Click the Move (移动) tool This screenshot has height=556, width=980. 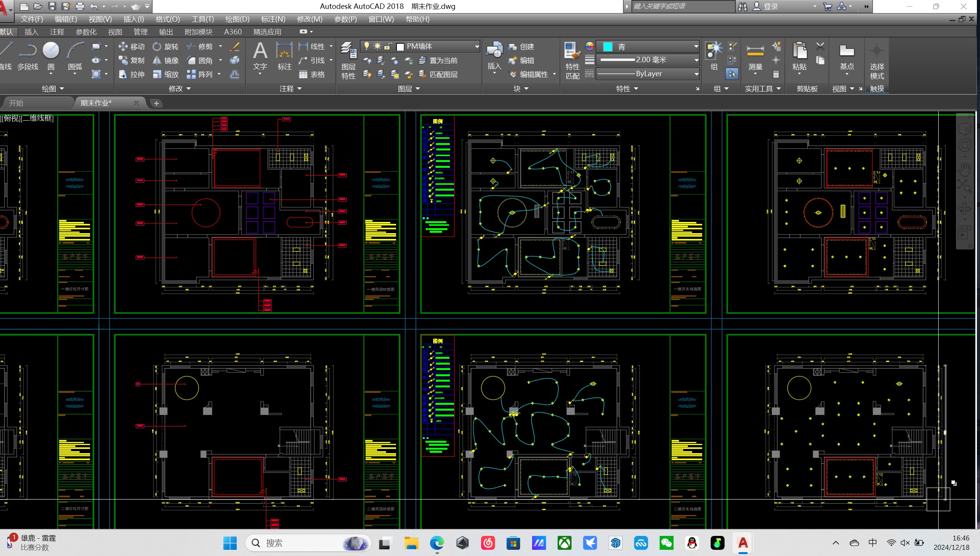point(131,47)
